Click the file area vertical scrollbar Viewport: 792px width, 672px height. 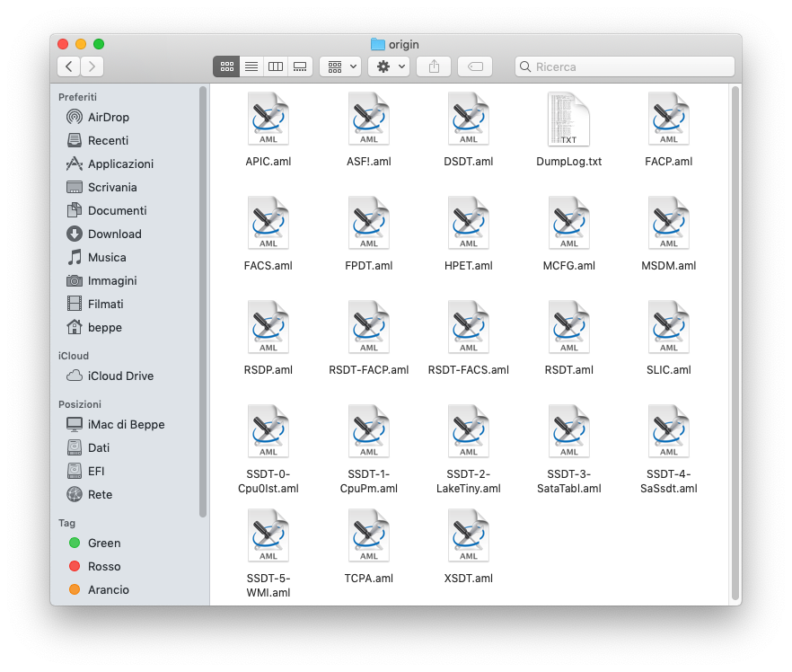735,342
